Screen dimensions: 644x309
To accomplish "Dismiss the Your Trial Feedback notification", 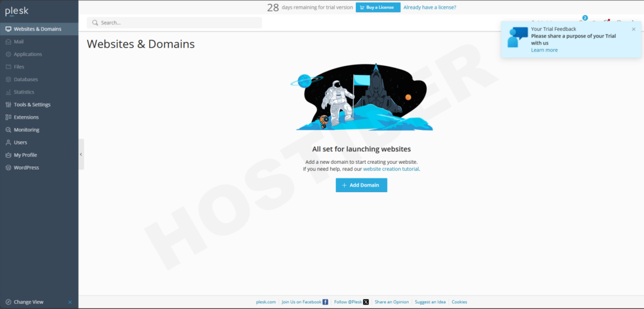I will [x=633, y=29].
